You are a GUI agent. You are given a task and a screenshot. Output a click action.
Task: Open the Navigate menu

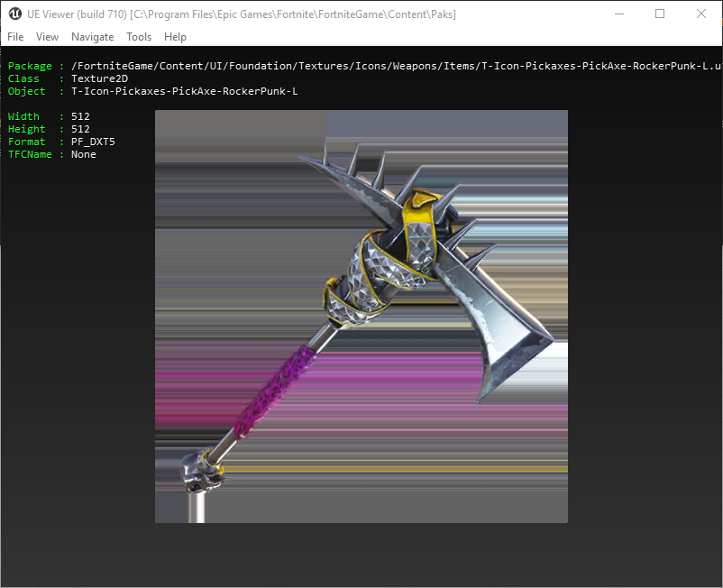92,37
